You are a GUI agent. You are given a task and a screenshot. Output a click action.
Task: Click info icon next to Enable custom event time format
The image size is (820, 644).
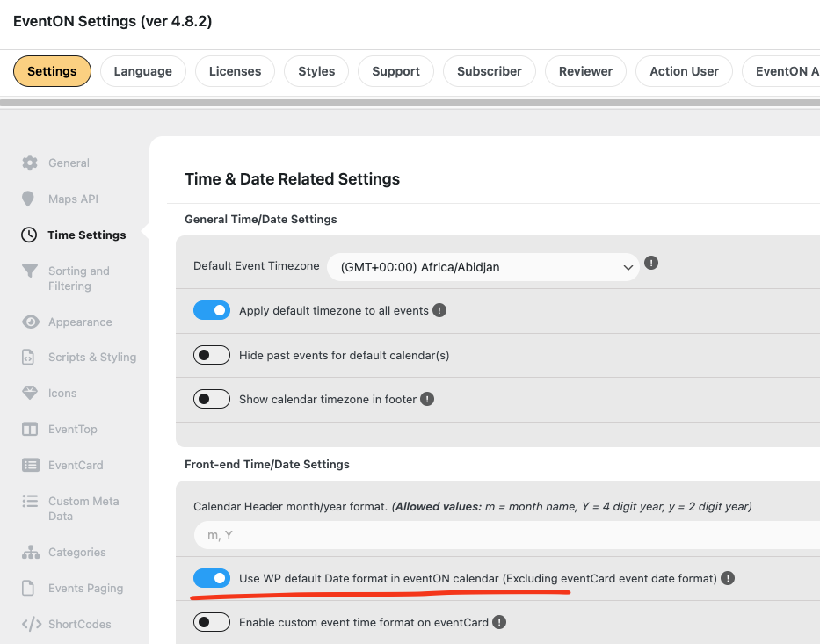(x=499, y=622)
